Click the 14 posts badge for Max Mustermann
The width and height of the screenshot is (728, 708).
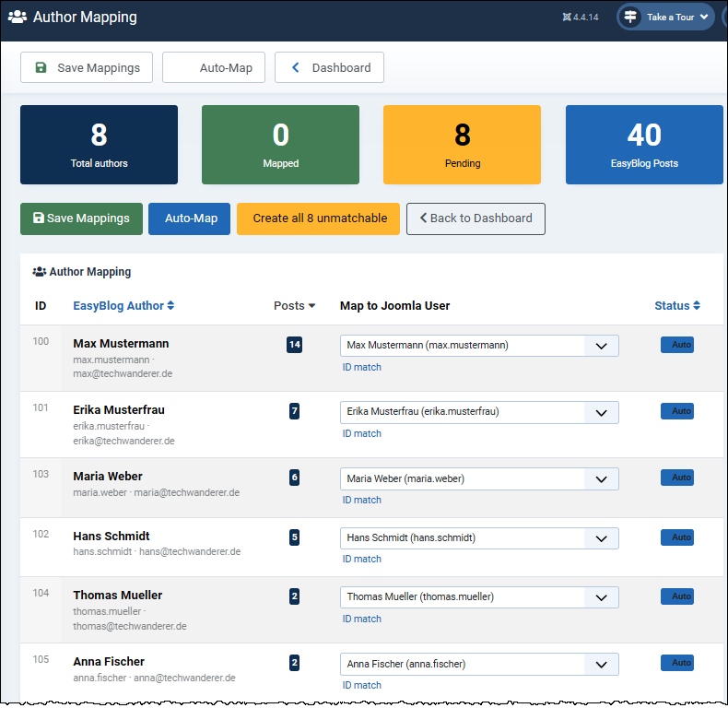pos(294,345)
